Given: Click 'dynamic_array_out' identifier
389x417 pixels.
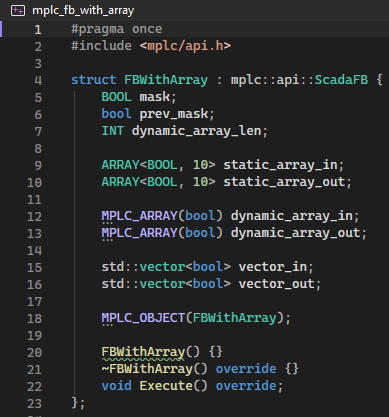Looking at the screenshot, I should [296, 233].
